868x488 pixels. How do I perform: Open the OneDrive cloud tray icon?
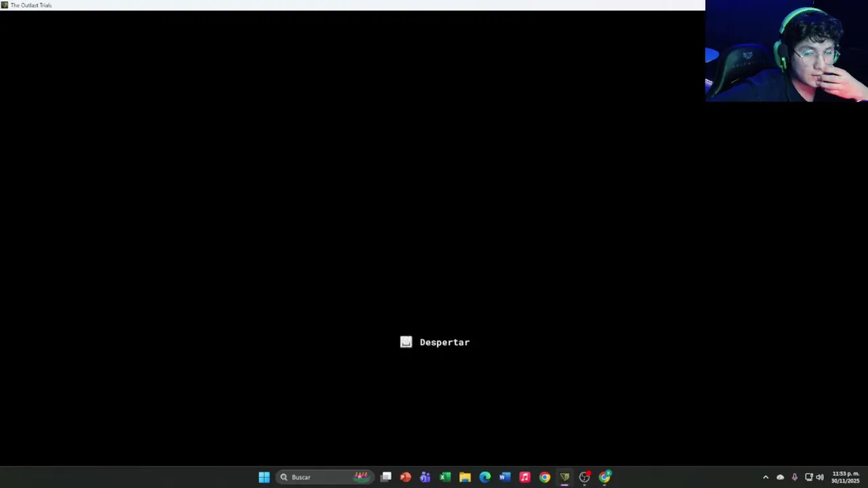780,477
